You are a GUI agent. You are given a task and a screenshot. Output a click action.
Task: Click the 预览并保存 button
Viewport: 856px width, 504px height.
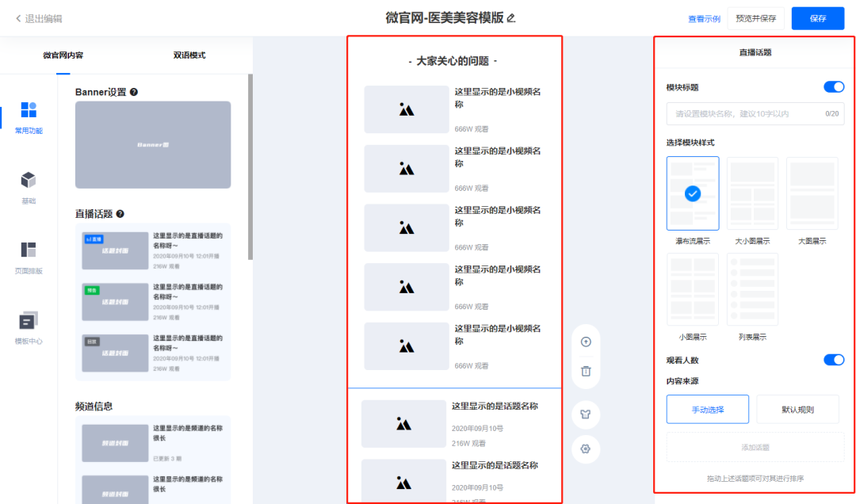pyautogui.click(x=756, y=18)
